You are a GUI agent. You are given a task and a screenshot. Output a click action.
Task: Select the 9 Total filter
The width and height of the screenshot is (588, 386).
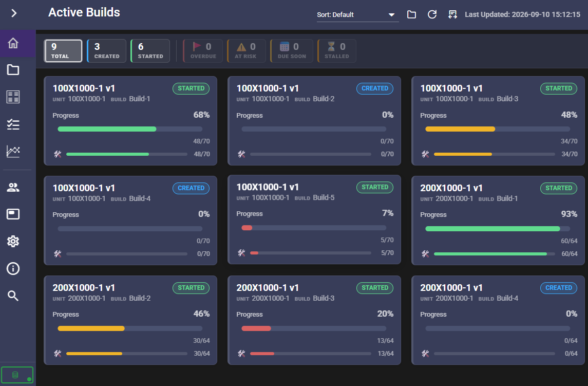[x=63, y=51]
